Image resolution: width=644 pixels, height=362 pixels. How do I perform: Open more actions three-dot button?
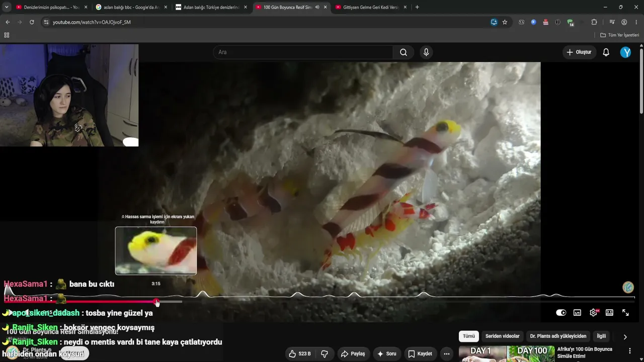[x=446, y=354]
